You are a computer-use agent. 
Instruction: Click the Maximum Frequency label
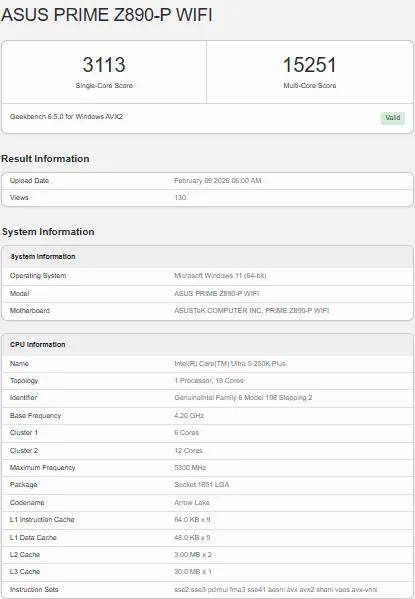[42, 468]
